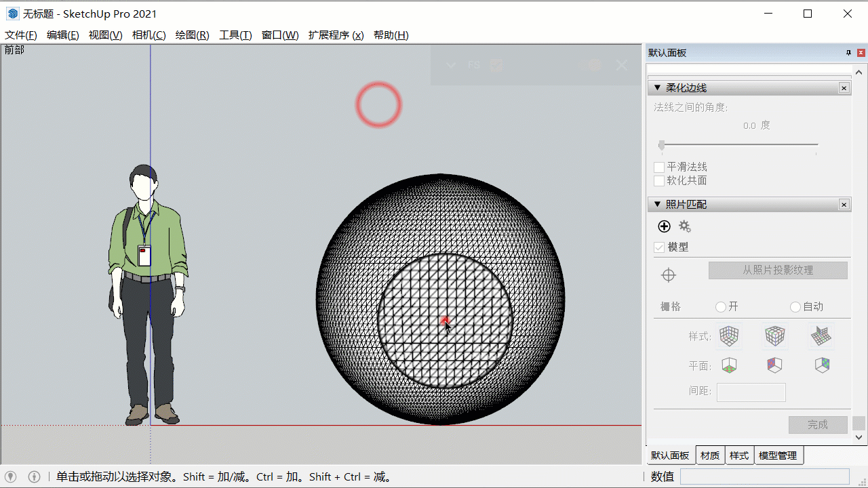The width and height of the screenshot is (868, 488).
Task: Close the faded overlay toolbar with X
Action: tap(621, 65)
